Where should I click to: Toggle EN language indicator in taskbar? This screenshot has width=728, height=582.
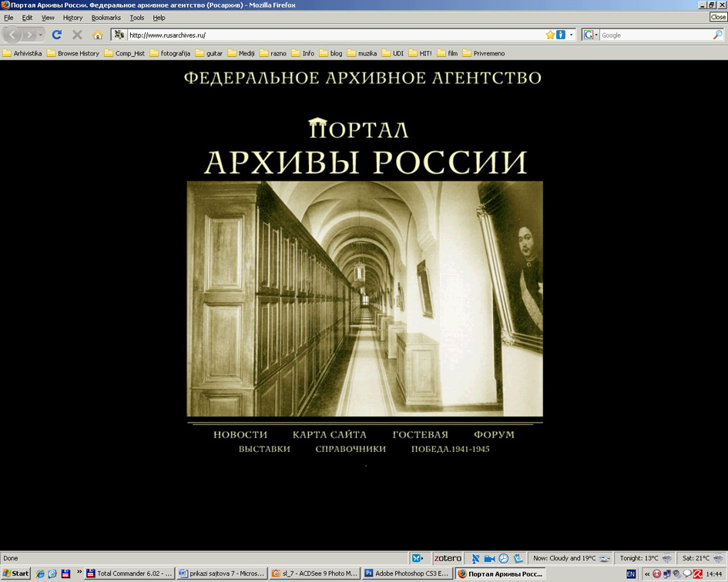click(x=631, y=574)
